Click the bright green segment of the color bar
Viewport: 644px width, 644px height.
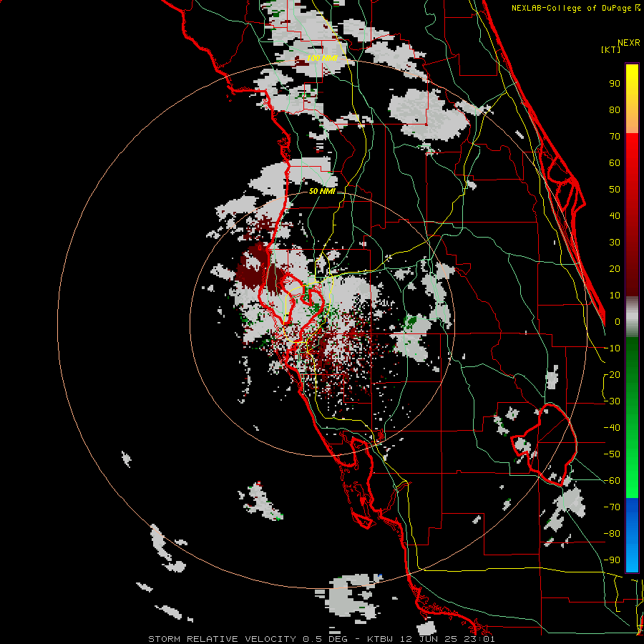tap(632, 472)
